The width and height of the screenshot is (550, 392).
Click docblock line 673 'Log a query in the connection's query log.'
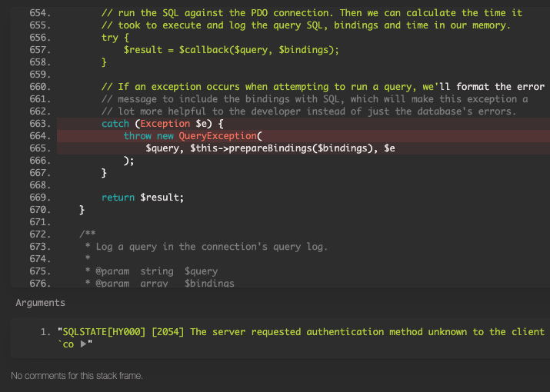pos(206,247)
